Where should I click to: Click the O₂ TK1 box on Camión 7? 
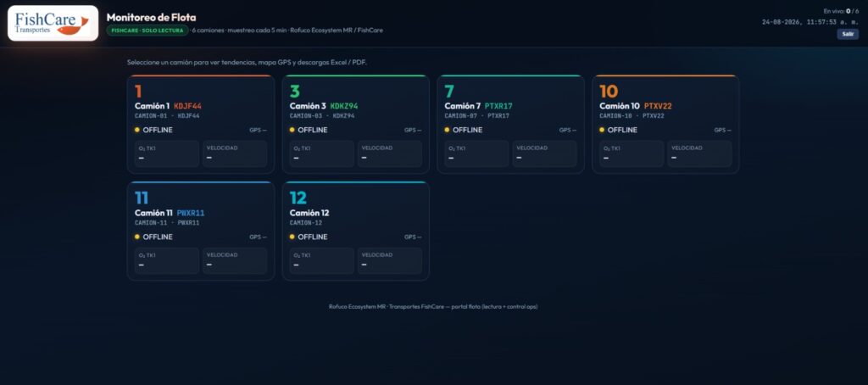(476, 153)
